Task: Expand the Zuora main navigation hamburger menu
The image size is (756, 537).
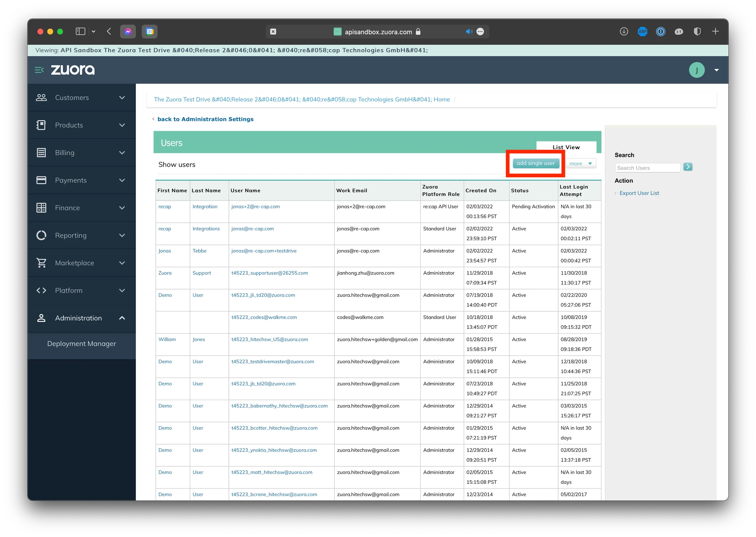Action: tap(39, 70)
